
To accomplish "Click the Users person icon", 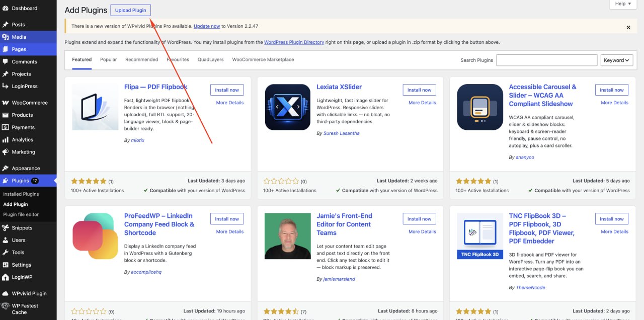I will tap(6, 241).
